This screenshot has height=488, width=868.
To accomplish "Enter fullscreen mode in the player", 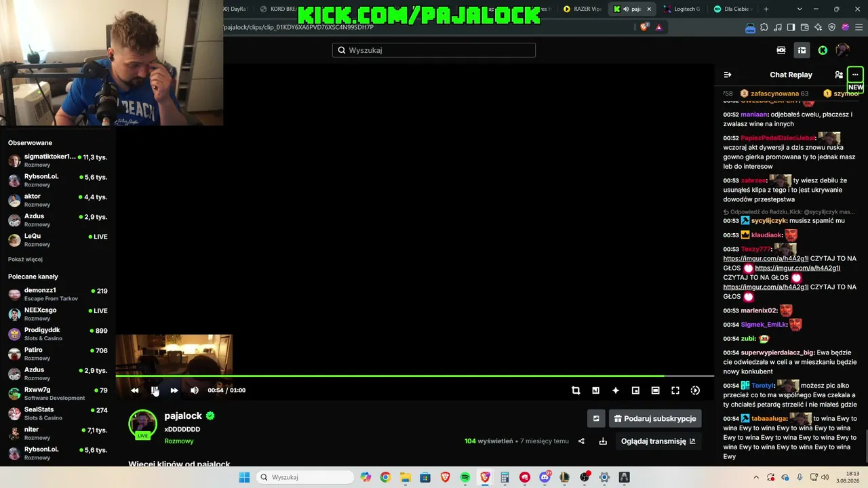I will 675,390.
